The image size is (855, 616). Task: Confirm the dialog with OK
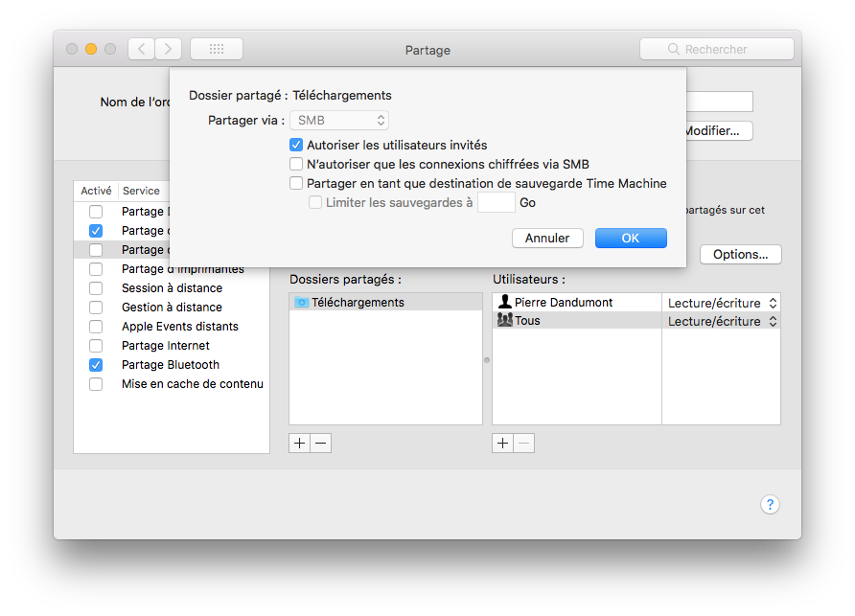click(631, 239)
